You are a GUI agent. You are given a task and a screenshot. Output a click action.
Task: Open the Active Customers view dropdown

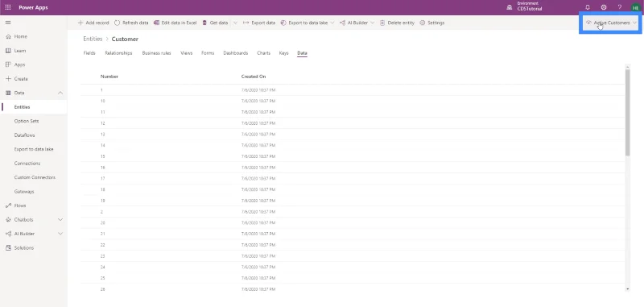coord(611,23)
